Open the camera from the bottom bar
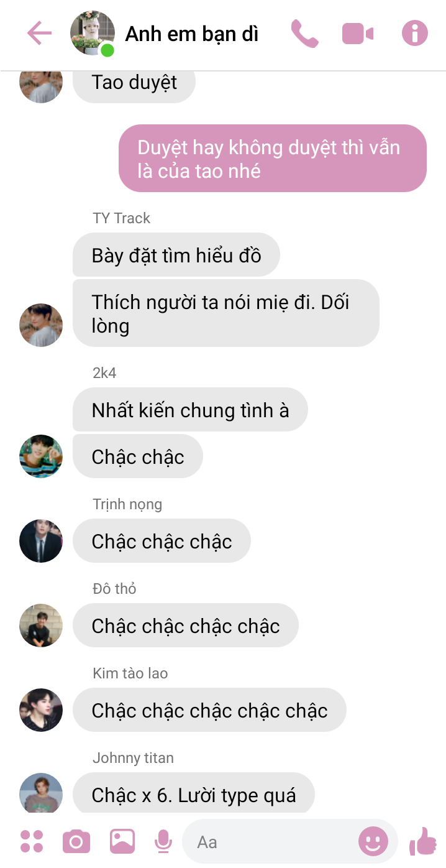This screenshot has height=868, width=446. tap(76, 842)
